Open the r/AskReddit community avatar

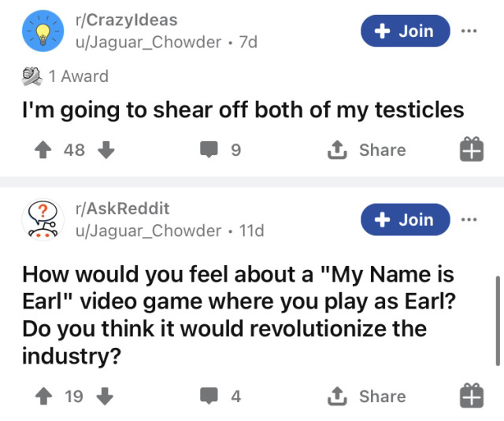(43, 220)
